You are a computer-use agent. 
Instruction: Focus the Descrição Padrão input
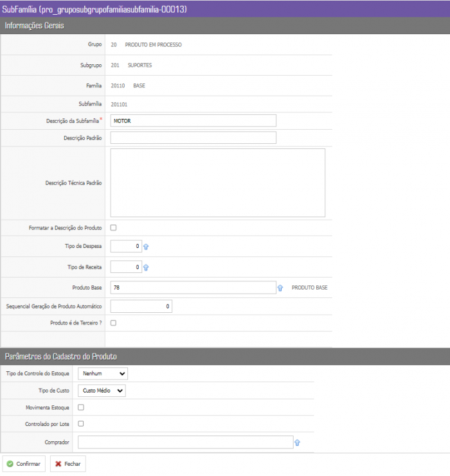point(193,137)
